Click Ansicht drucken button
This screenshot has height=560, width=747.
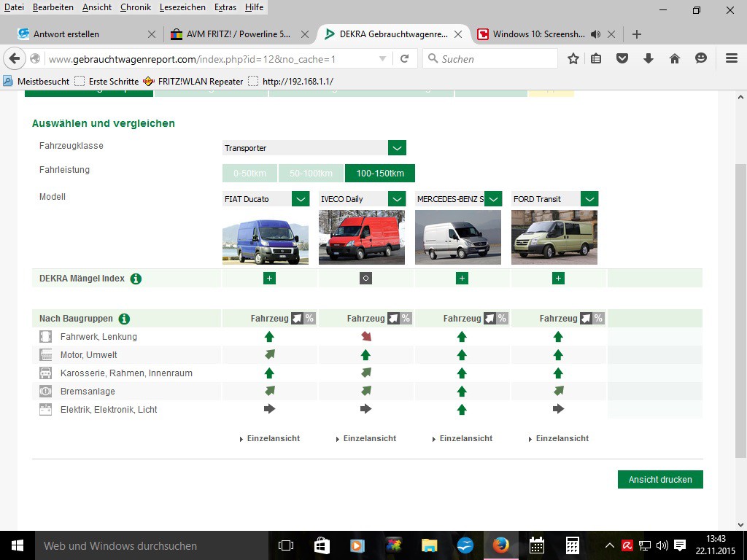point(660,480)
